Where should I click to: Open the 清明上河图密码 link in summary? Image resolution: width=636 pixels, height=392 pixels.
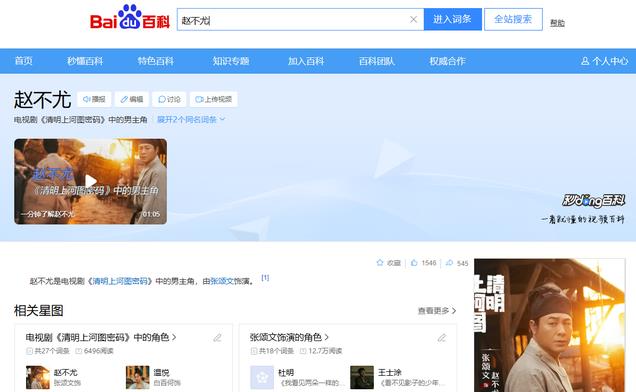pos(120,281)
